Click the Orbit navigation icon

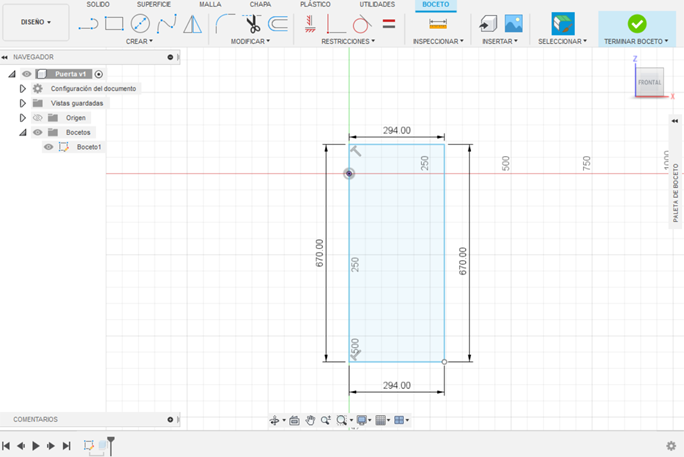274,420
